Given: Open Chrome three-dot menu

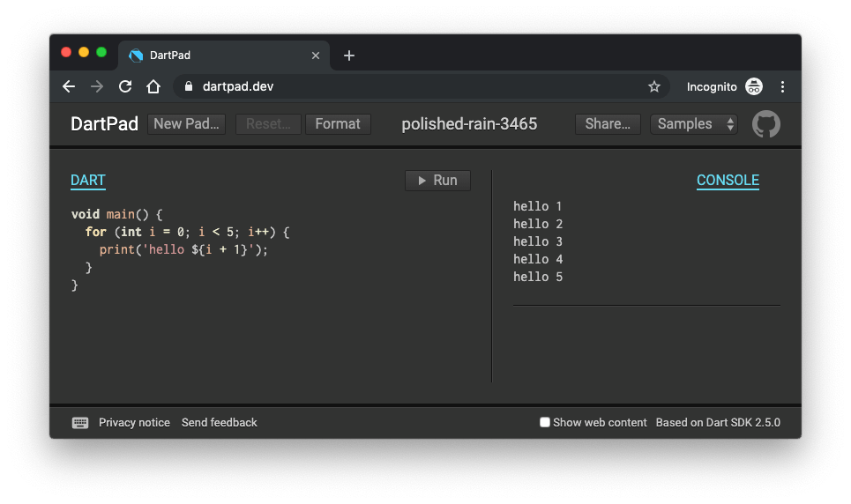Looking at the screenshot, I should pyautogui.click(x=783, y=86).
